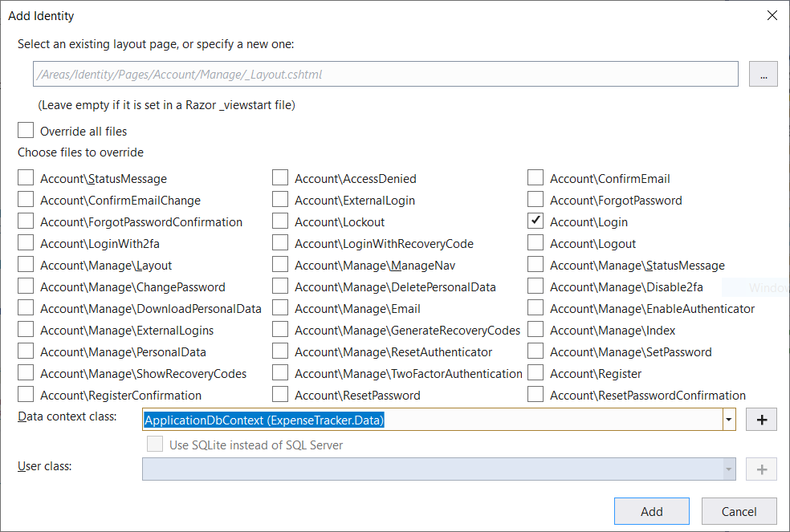Click the browse (...) button for layout page
790x532 pixels.
pos(763,74)
